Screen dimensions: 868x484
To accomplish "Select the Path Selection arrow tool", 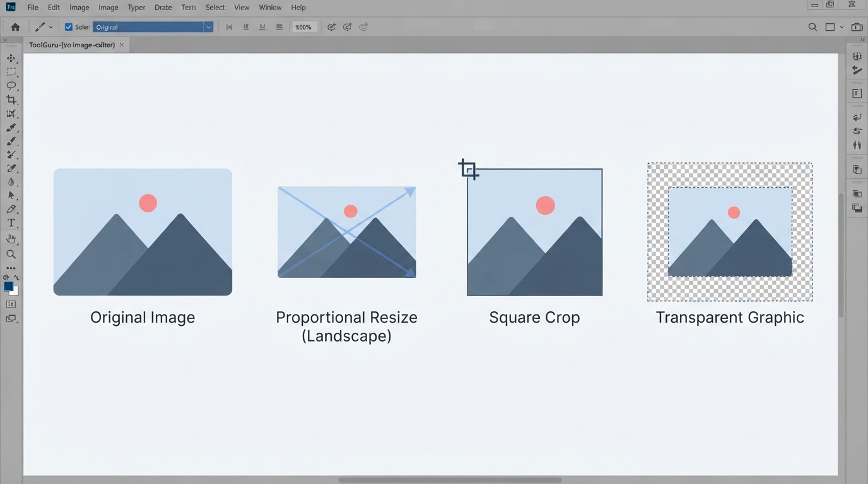I will (x=11, y=196).
